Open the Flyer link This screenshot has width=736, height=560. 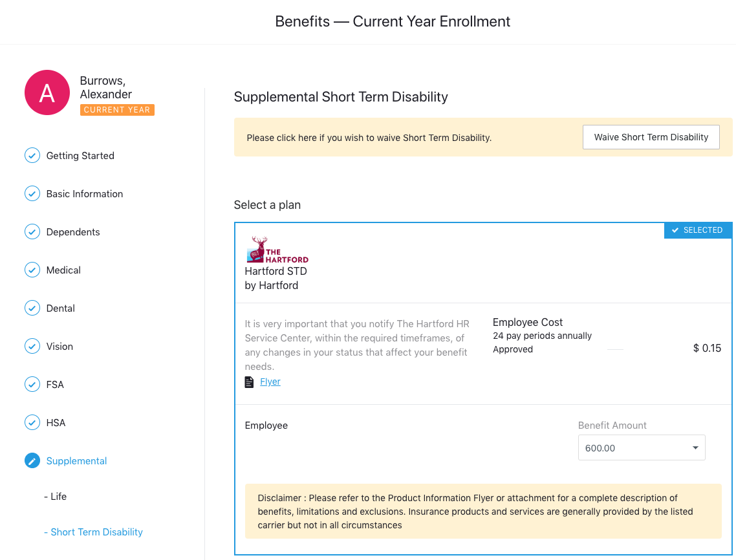pos(270,382)
